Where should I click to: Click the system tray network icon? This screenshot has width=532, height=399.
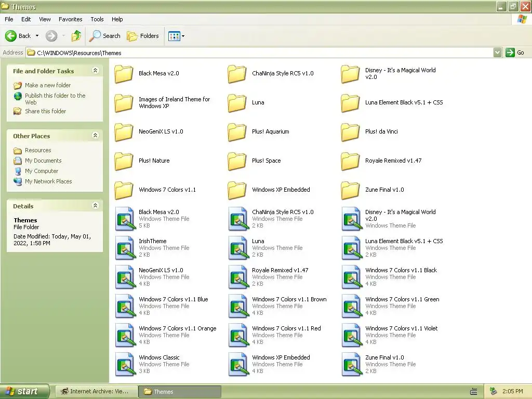point(494,391)
